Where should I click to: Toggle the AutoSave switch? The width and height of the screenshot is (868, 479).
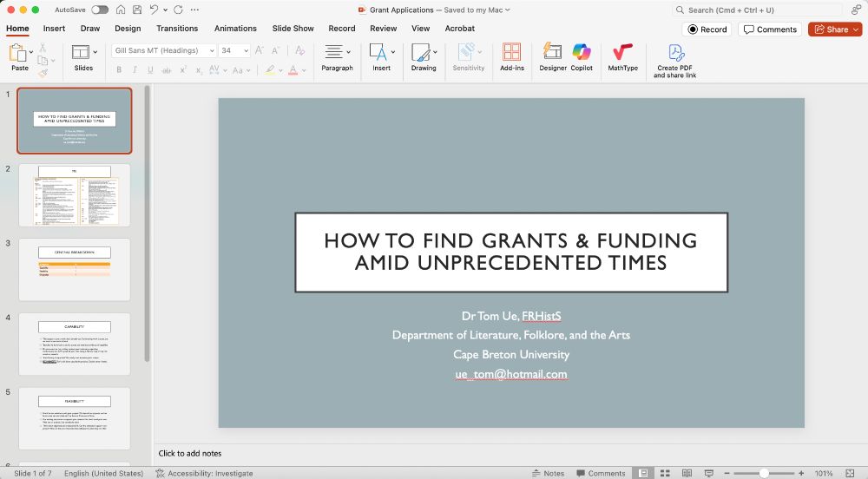click(x=100, y=10)
